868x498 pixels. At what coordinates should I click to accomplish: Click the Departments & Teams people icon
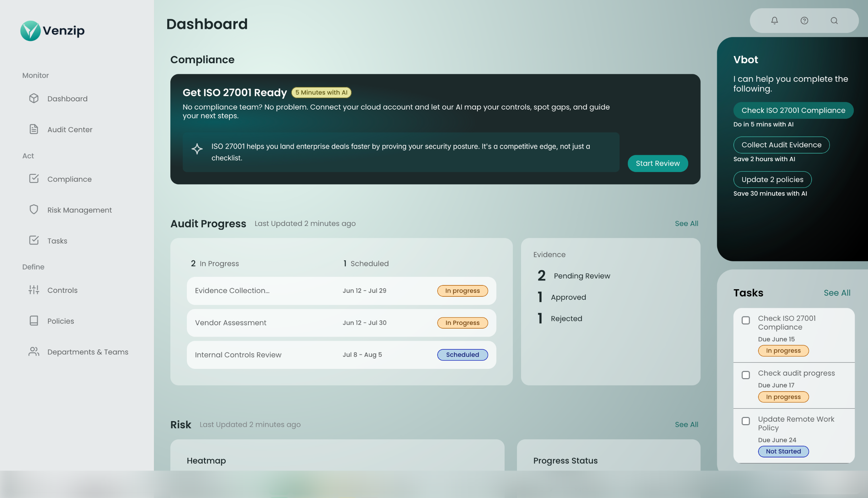(34, 352)
